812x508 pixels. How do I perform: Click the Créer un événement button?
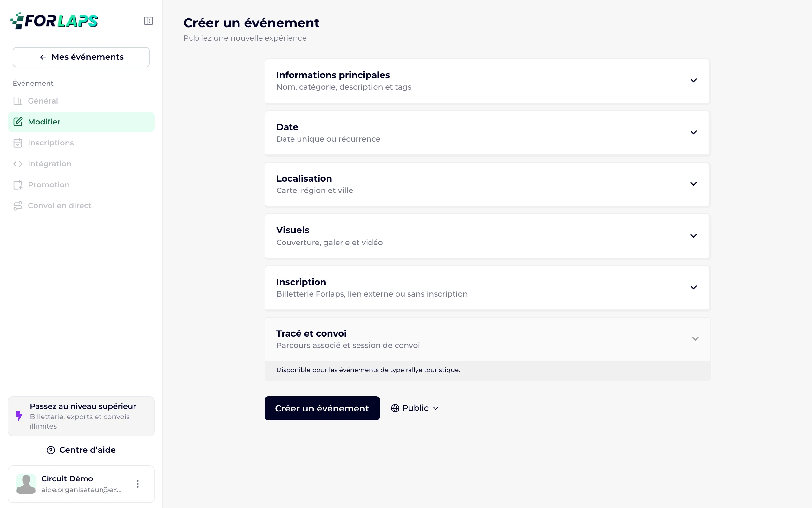point(322,408)
